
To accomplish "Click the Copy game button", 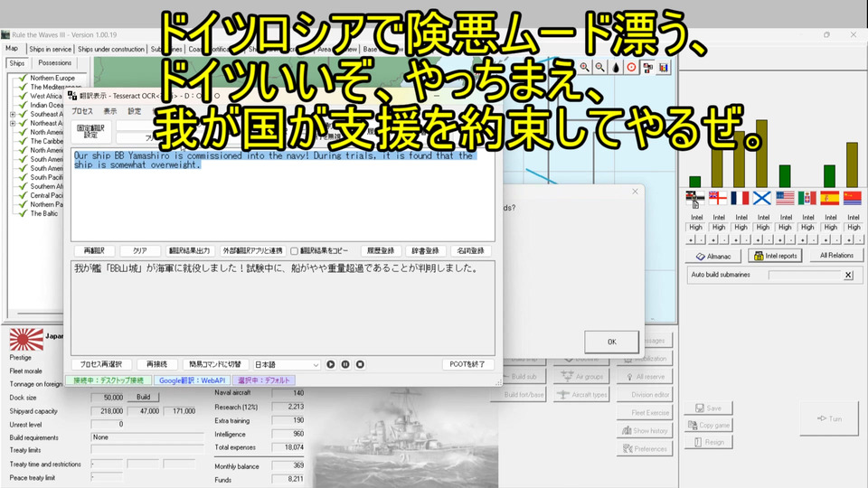I will 708,425.
